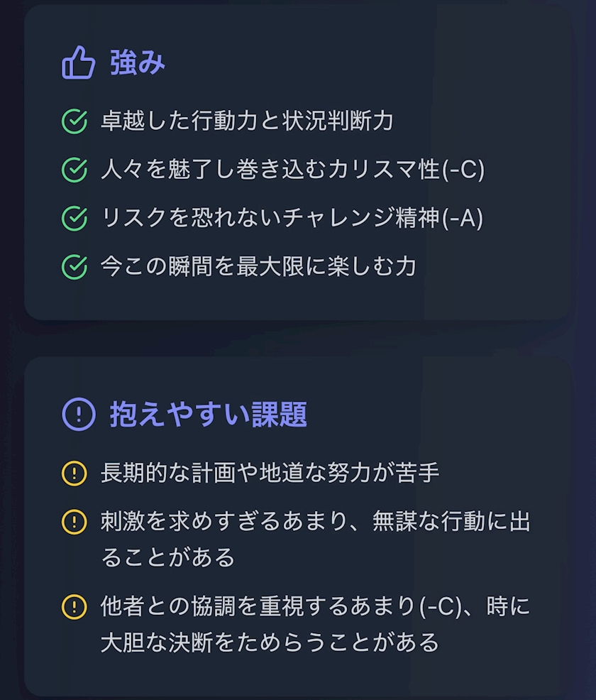Click the green check icon beside 卓越した行動力と状況判断力
Image resolution: width=596 pixels, height=700 pixels.
click(x=74, y=121)
